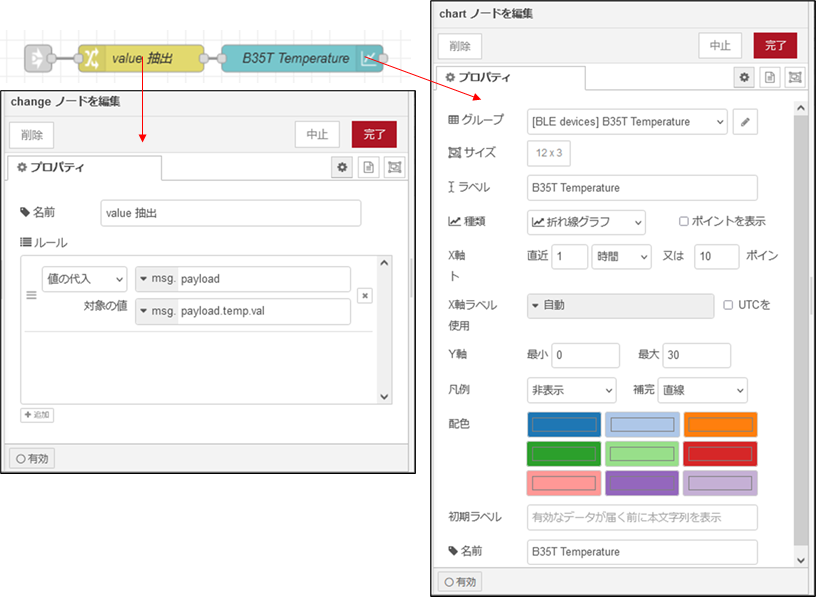Screen dimensions: 816x597
Task: Open change node description document icon
Action: tap(368, 168)
